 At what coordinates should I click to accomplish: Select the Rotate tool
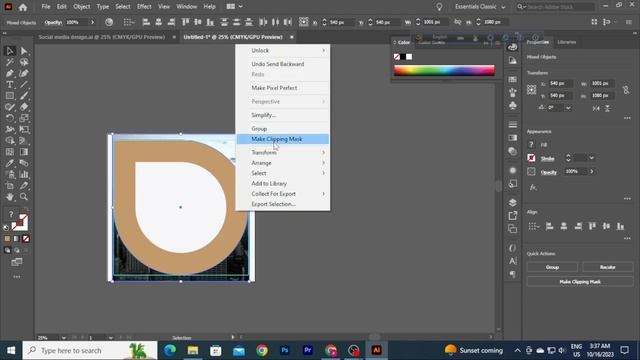pyautogui.click(x=10, y=118)
